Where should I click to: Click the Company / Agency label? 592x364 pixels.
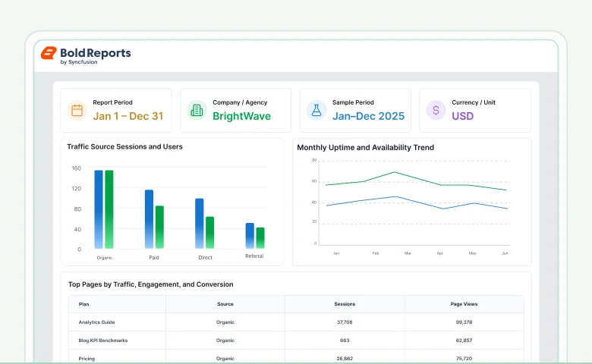pyautogui.click(x=240, y=102)
